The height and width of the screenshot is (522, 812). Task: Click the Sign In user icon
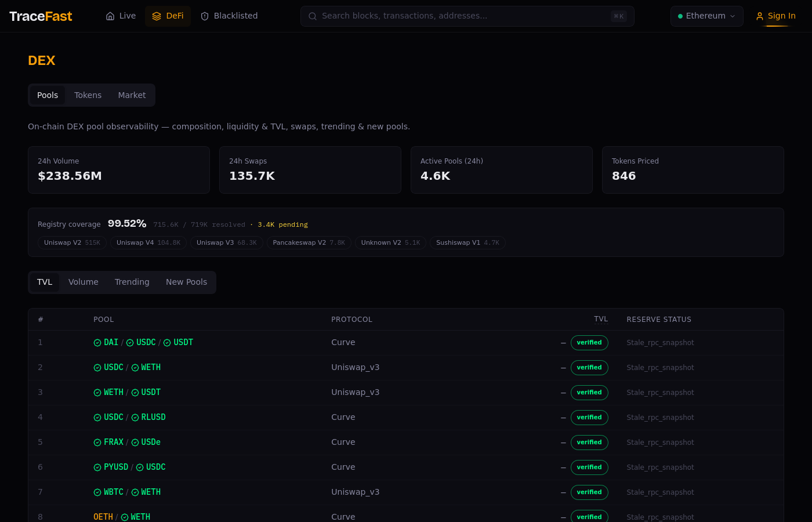(760, 16)
